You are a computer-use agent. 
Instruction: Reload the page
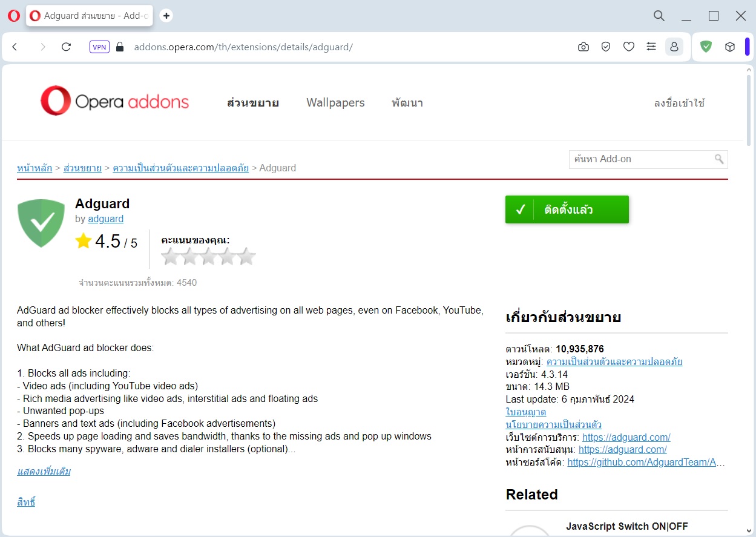(67, 47)
